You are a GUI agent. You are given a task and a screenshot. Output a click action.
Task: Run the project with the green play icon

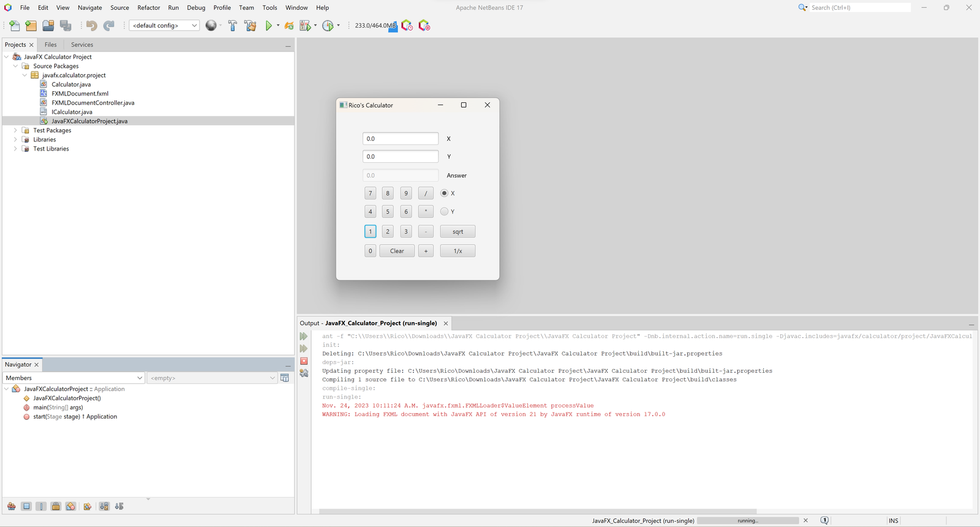pos(268,26)
